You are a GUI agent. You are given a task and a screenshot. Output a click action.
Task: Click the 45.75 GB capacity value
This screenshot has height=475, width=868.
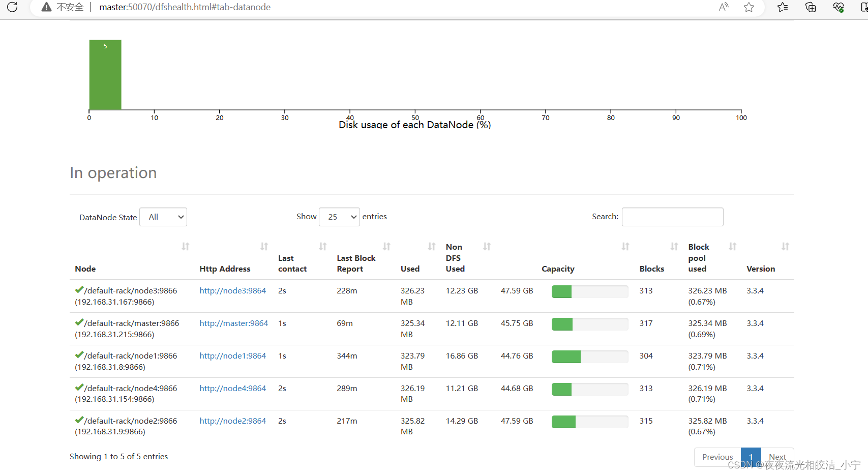(517, 323)
